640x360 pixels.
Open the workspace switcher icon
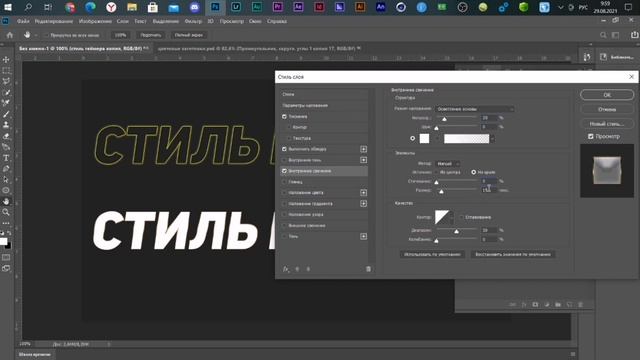(616, 36)
